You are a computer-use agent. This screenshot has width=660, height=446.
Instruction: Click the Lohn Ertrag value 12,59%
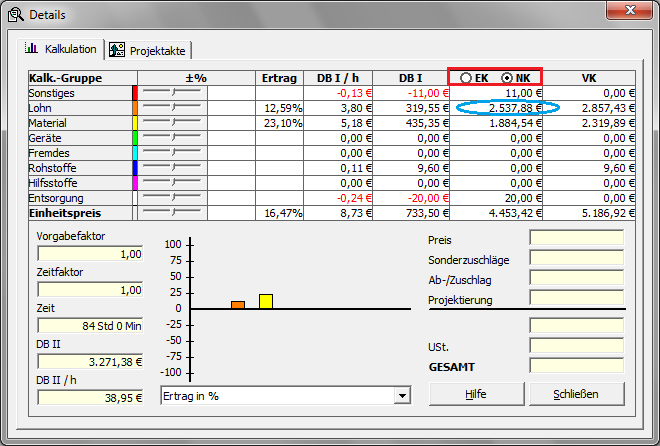pos(283,108)
